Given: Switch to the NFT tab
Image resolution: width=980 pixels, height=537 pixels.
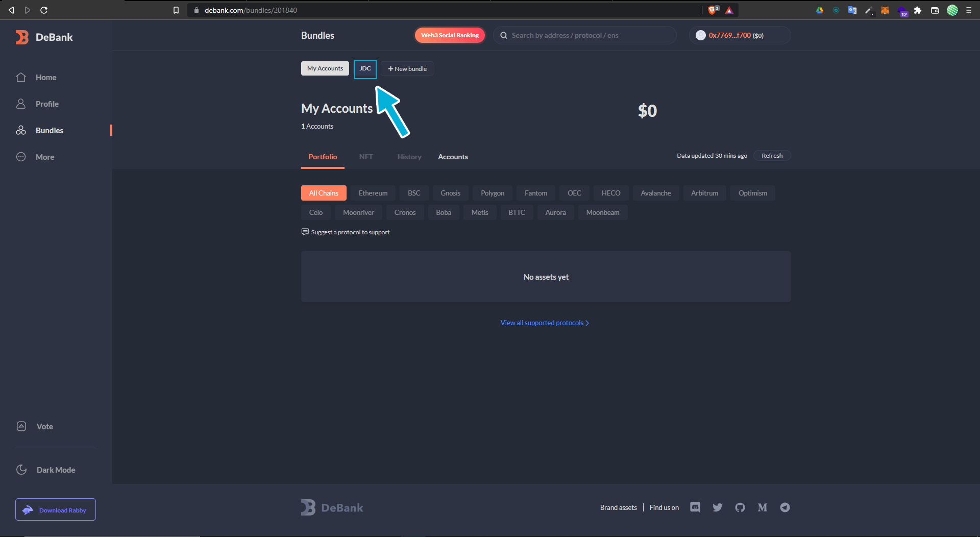Looking at the screenshot, I should click(x=365, y=157).
